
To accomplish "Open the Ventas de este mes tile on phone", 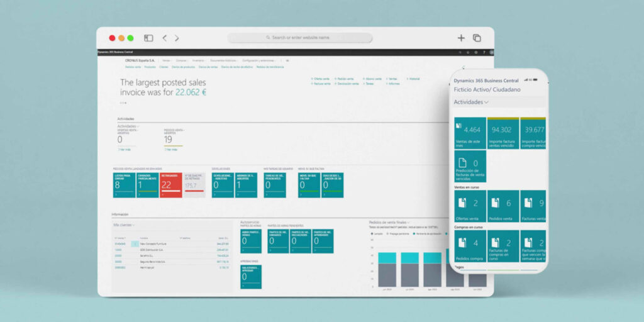I will pyautogui.click(x=470, y=133).
